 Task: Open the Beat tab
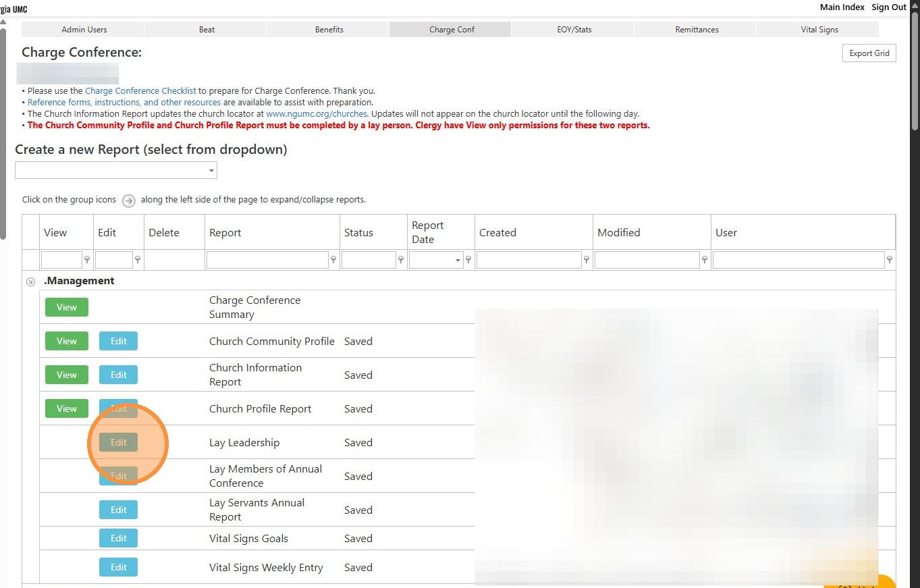coord(207,30)
